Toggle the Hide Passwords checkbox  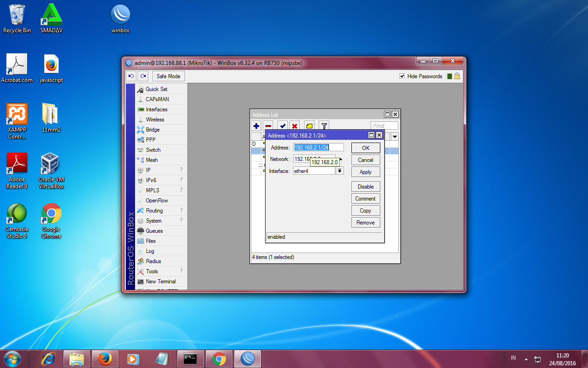[402, 76]
